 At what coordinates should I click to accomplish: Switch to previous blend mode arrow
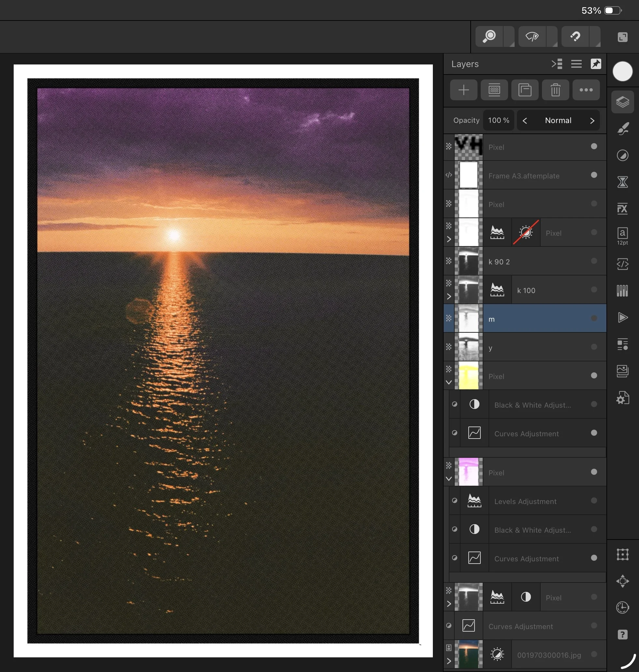click(525, 120)
